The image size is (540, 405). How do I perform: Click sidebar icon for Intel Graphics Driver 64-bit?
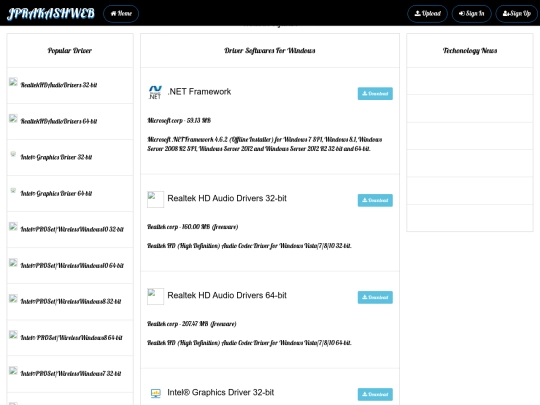13,190
